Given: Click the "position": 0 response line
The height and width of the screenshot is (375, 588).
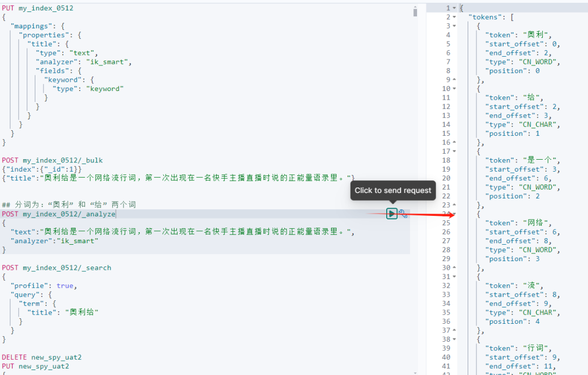Looking at the screenshot, I should click(512, 71).
